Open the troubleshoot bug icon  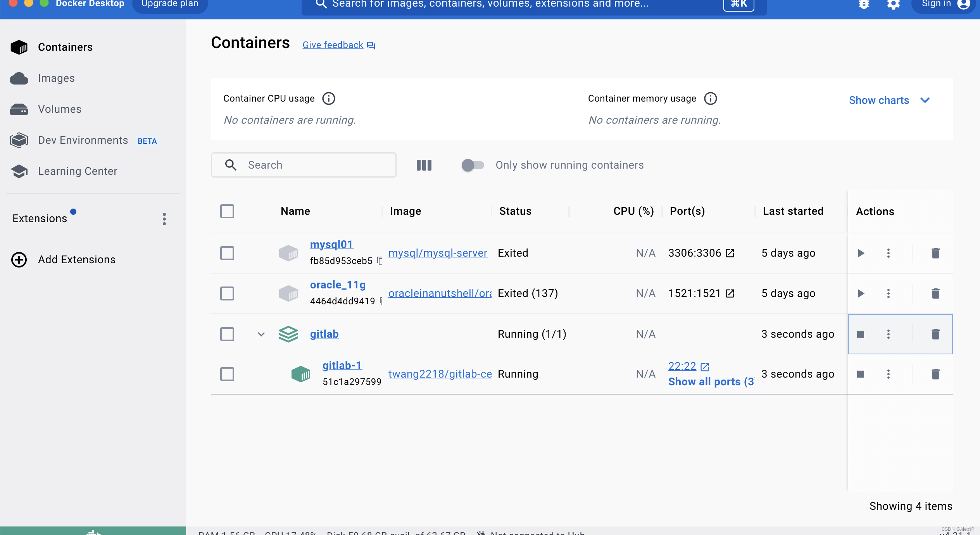coord(864,4)
